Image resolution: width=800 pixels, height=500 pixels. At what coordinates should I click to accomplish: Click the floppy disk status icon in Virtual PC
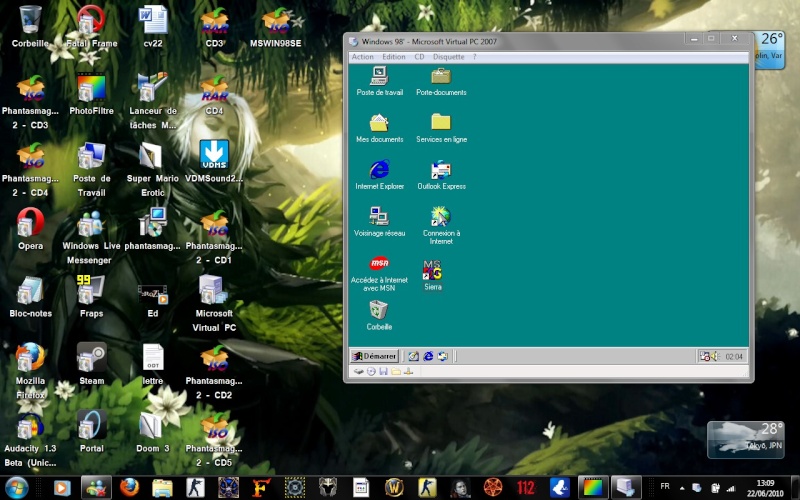point(383,371)
